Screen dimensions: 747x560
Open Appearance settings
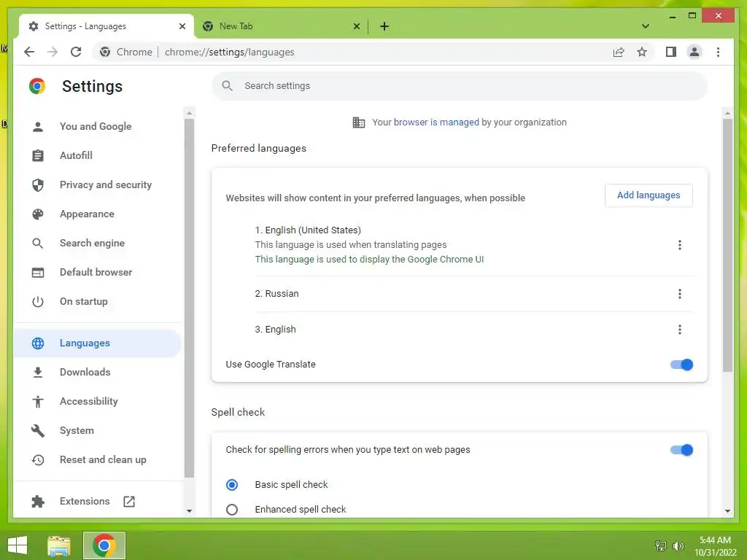tap(87, 214)
